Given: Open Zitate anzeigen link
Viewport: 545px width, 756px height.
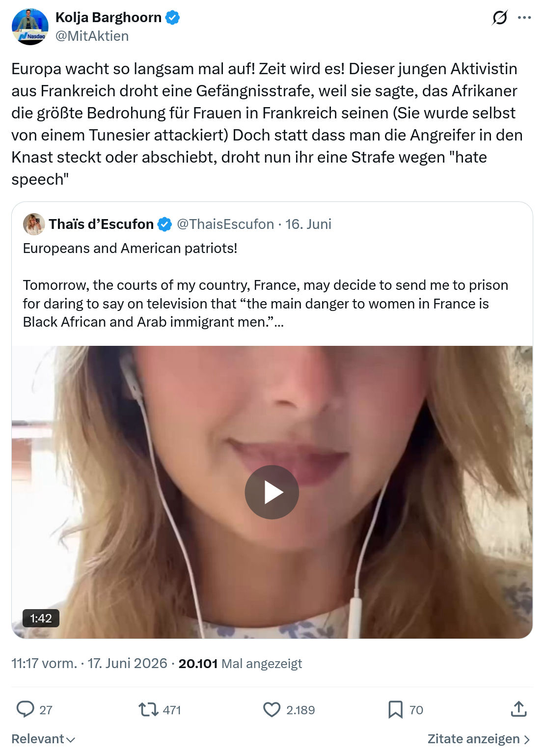Looking at the screenshot, I should 479,739.
